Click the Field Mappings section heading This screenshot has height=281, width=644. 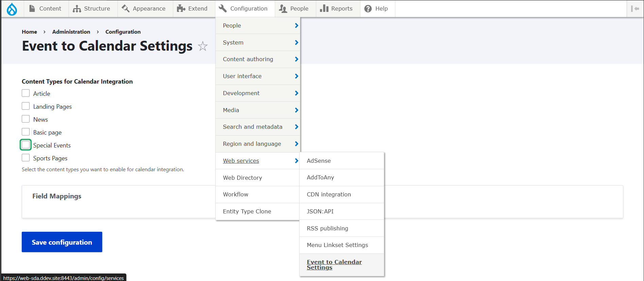pyautogui.click(x=57, y=196)
